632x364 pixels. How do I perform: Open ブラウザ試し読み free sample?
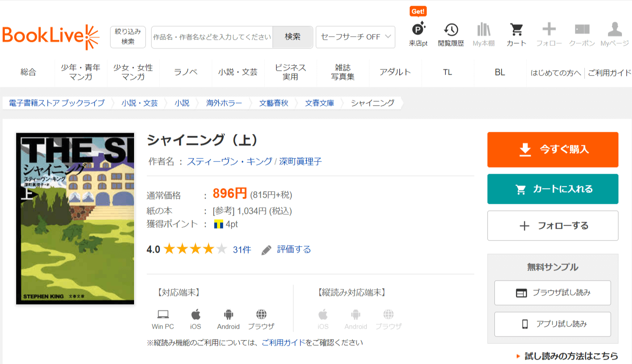[553, 293]
